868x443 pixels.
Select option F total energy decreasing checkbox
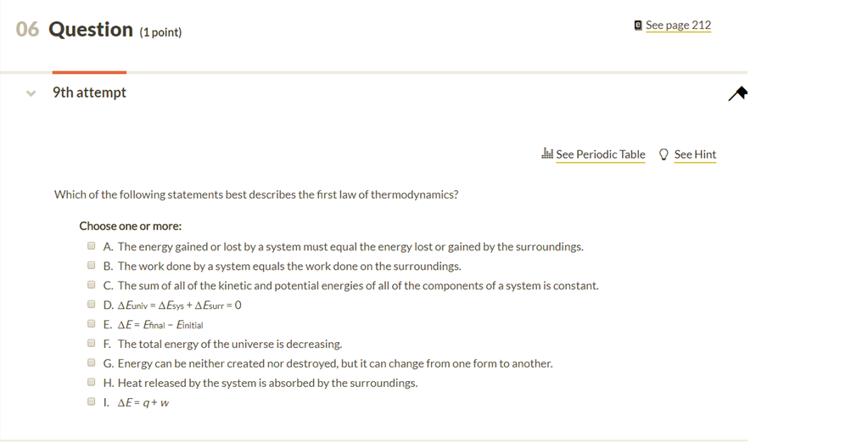[92, 344]
